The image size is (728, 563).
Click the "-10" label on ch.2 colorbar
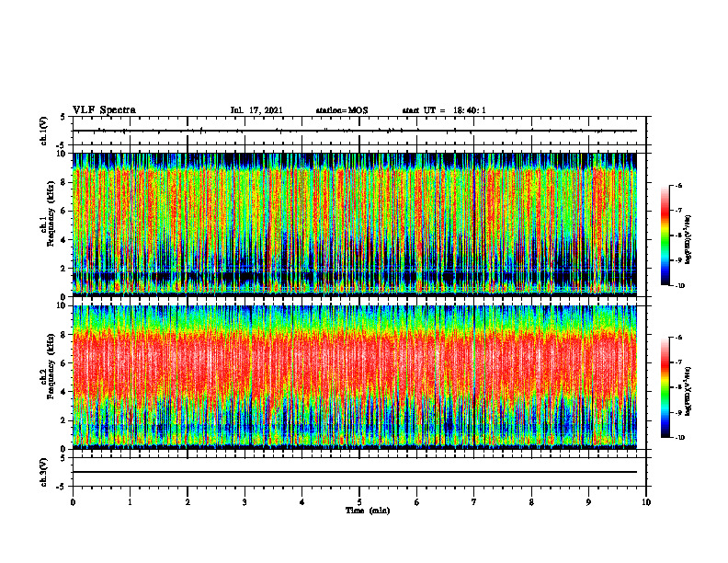(679, 438)
